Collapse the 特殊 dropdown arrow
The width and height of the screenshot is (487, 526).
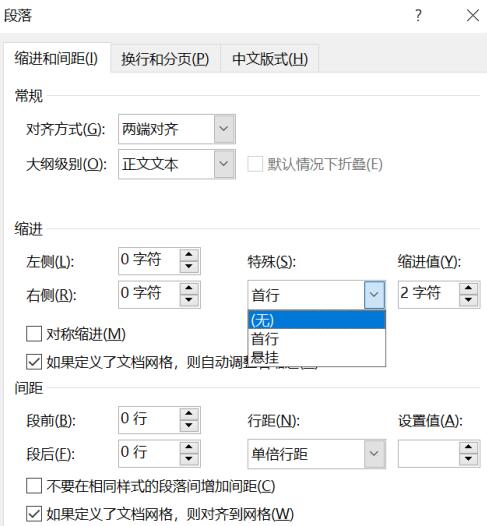pyautogui.click(x=374, y=295)
